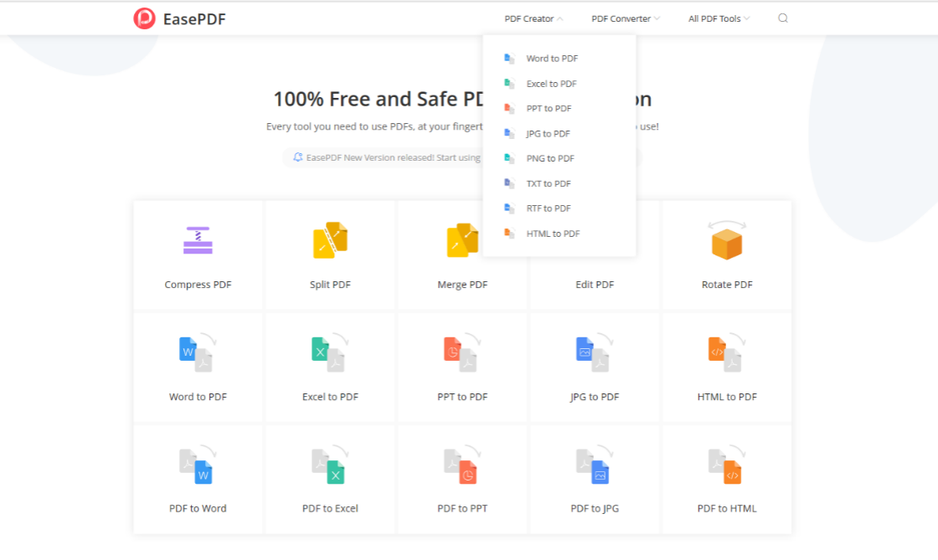Open the PDF to HTML label link

(x=727, y=509)
